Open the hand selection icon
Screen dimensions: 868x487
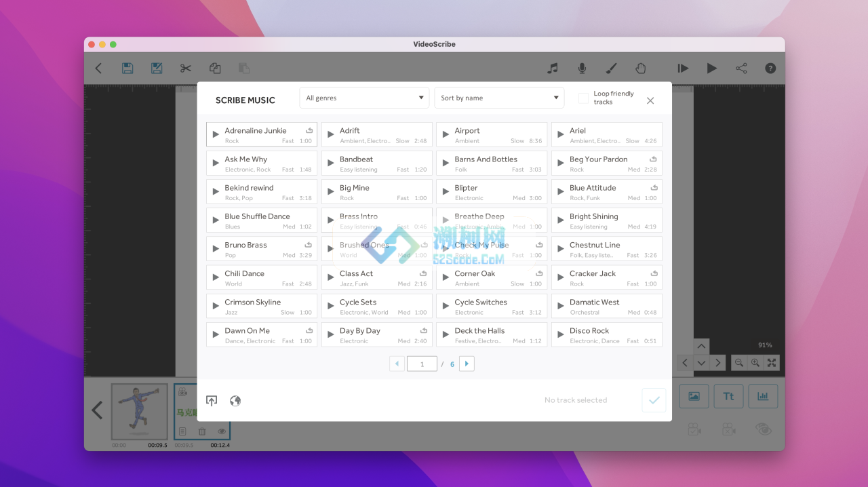(640, 68)
